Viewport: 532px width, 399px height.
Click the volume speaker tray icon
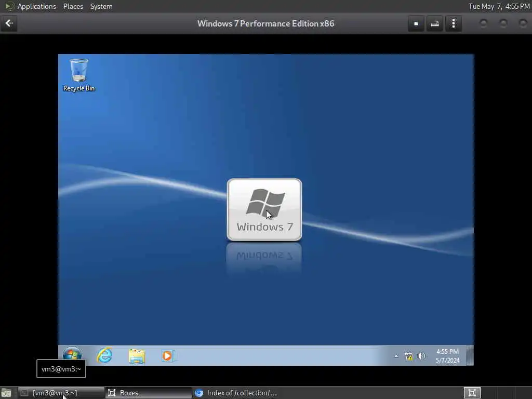click(x=421, y=356)
